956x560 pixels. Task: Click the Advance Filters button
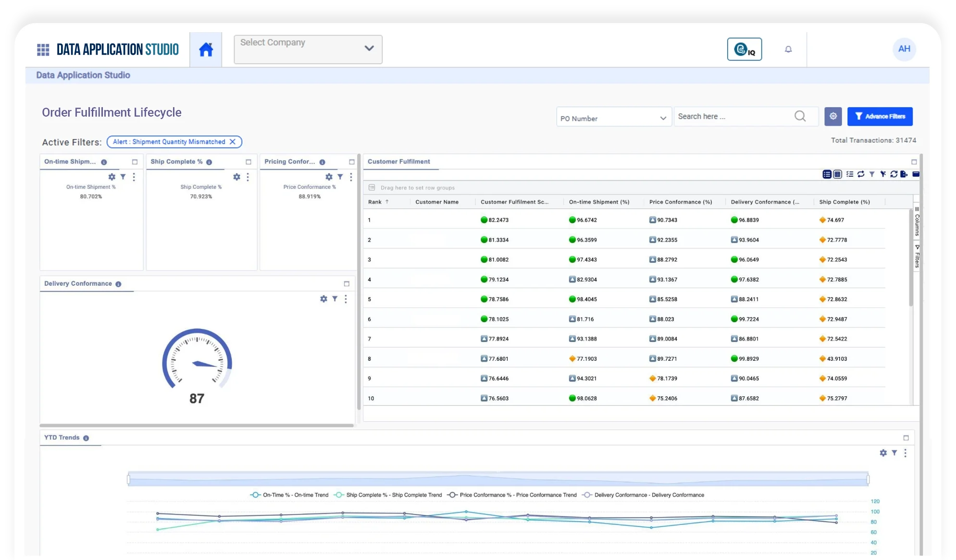(880, 116)
